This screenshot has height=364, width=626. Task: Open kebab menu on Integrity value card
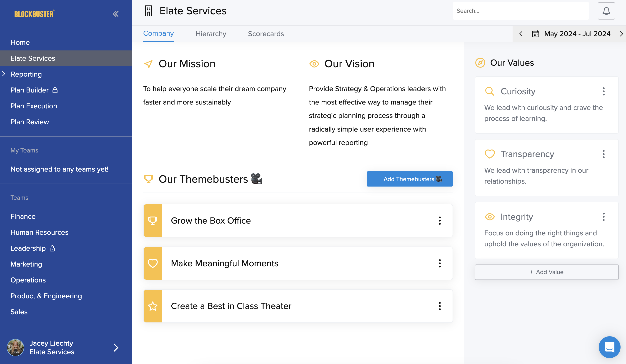pyautogui.click(x=603, y=217)
